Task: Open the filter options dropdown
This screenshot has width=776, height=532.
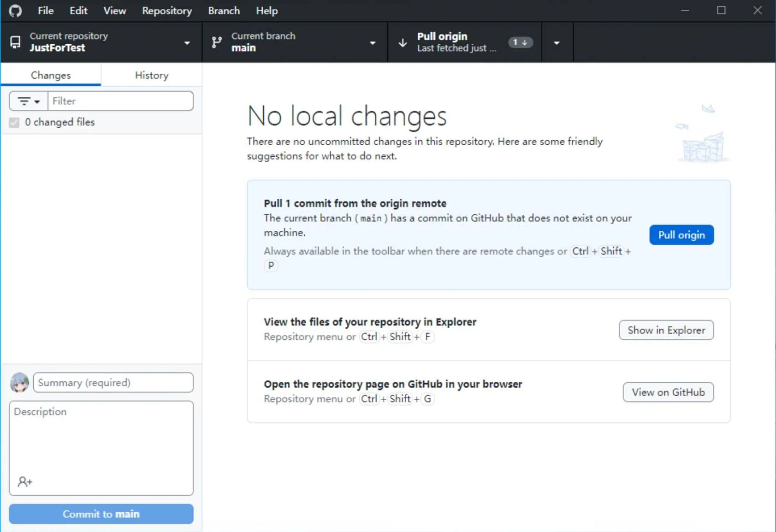Action: 29,101
